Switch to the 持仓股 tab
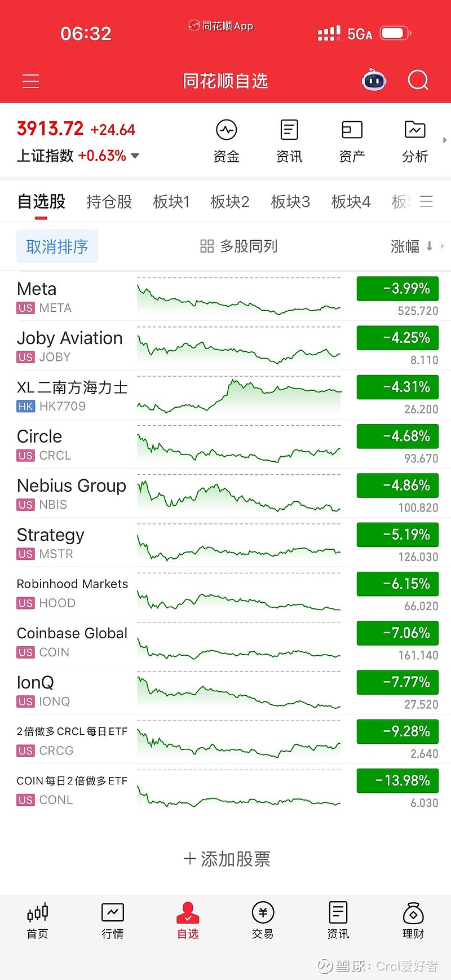451x980 pixels. [x=109, y=201]
